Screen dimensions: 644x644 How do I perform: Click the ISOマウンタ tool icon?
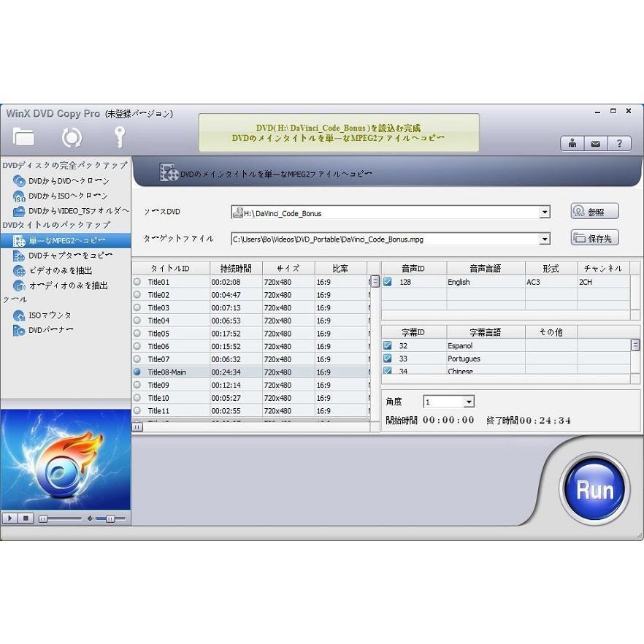[x=19, y=315]
